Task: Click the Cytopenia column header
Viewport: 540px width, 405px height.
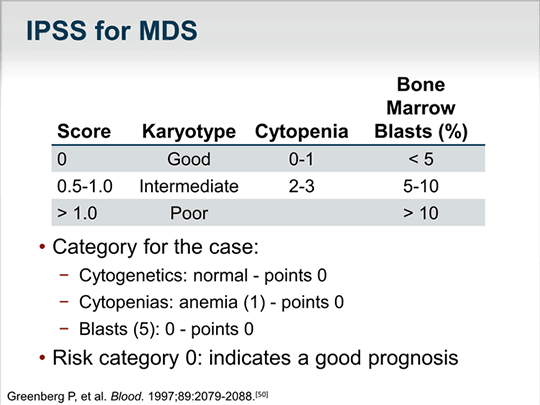Action: coord(301,132)
